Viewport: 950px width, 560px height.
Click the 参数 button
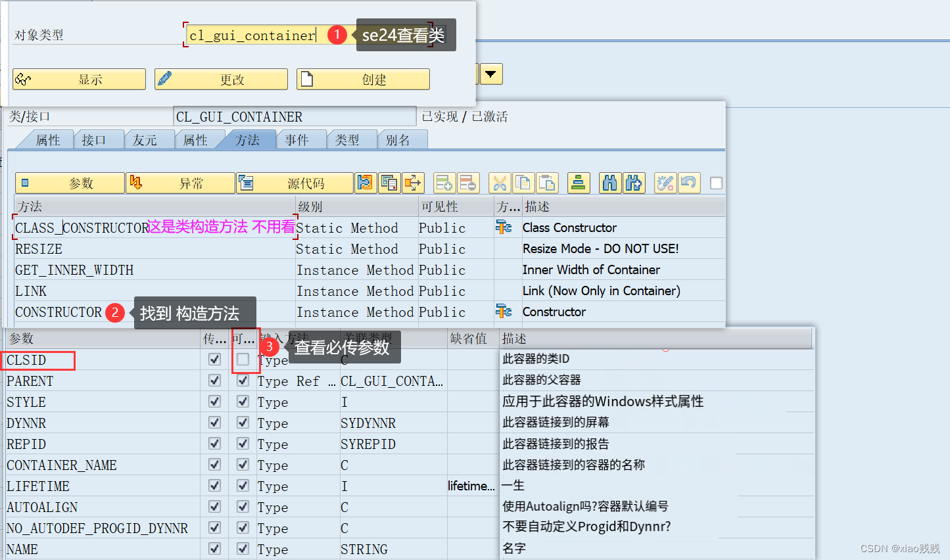[70, 183]
